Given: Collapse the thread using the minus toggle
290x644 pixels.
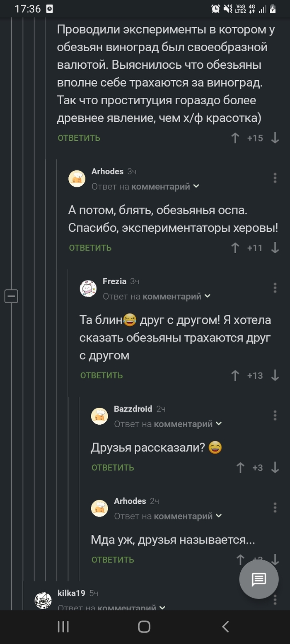Looking at the screenshot, I should tap(11, 296).
